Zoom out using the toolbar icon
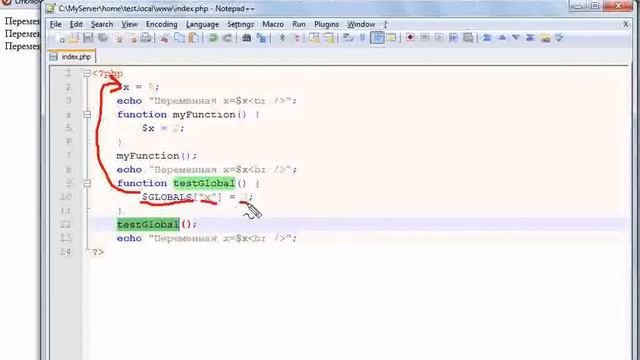Viewport: 640px width, 360px height. (x=297, y=38)
